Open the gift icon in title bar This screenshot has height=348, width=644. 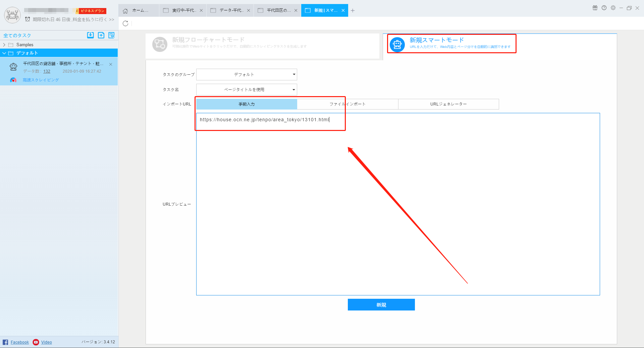[x=595, y=8]
